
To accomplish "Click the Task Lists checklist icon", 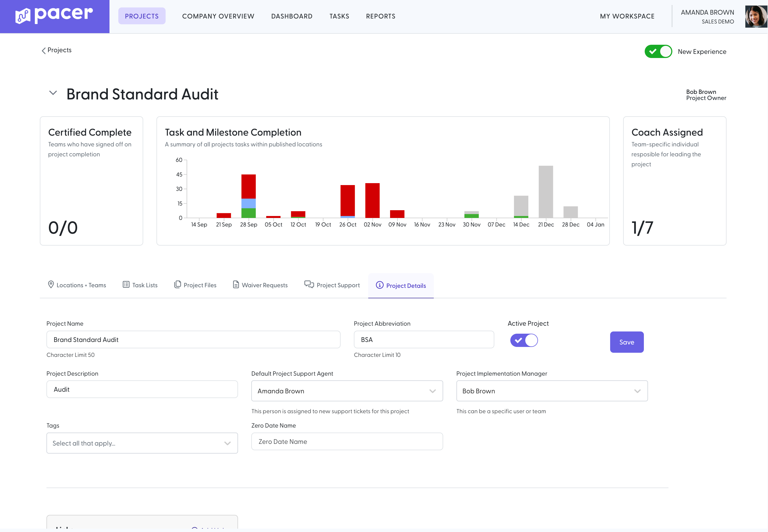I will (126, 284).
